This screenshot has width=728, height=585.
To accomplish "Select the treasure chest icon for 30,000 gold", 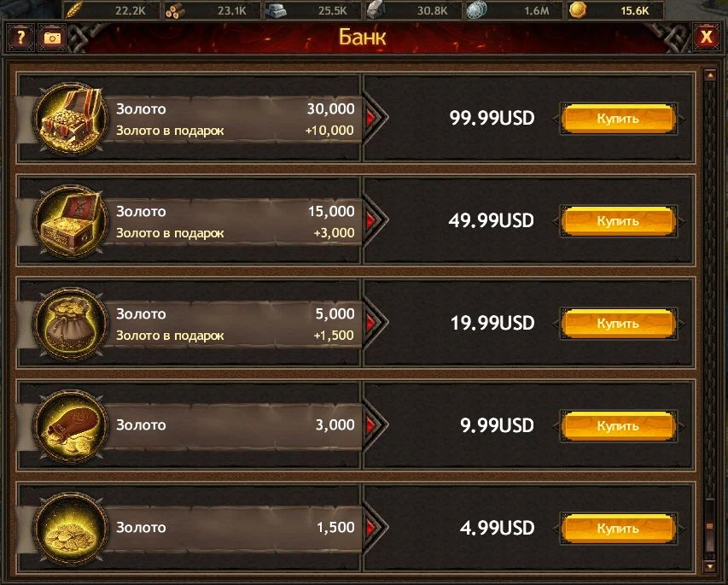I will point(70,119).
